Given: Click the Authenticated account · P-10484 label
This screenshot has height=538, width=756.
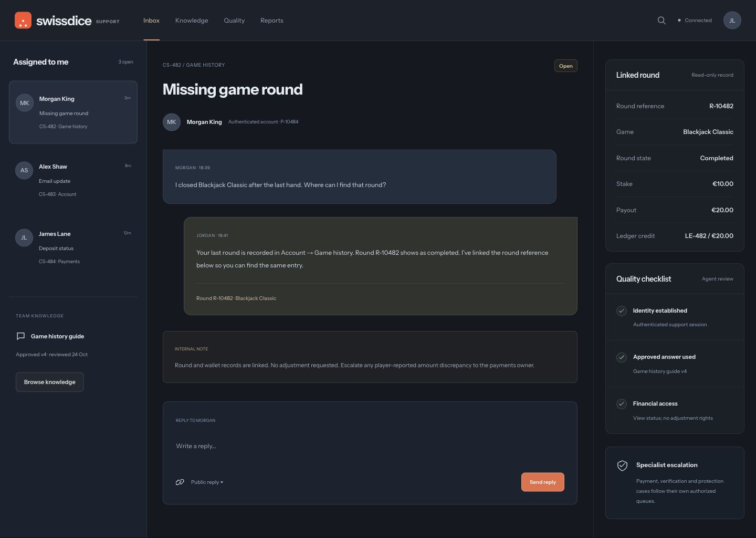Looking at the screenshot, I should [x=263, y=122].
